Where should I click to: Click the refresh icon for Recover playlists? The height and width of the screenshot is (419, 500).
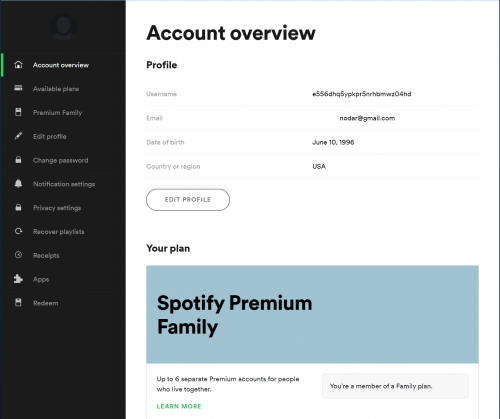click(x=18, y=231)
